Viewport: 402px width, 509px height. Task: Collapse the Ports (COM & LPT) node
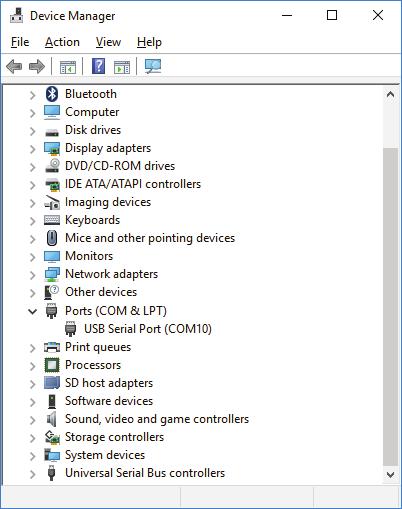point(32,311)
